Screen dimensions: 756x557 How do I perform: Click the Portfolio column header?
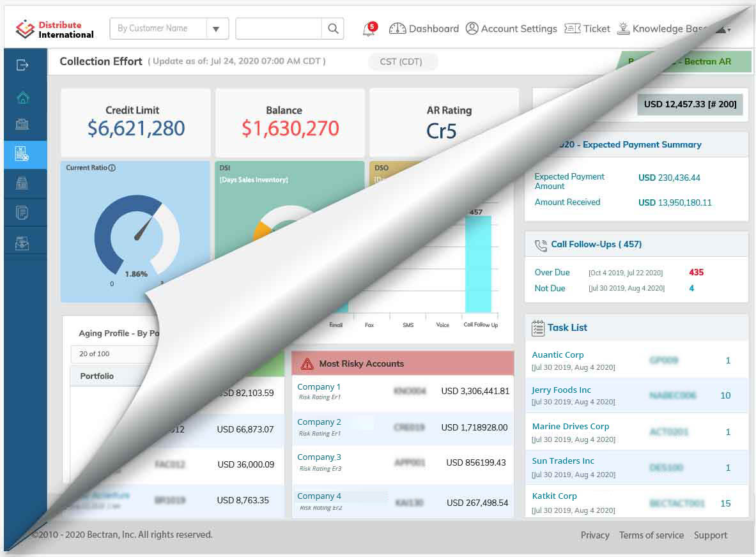(x=97, y=376)
